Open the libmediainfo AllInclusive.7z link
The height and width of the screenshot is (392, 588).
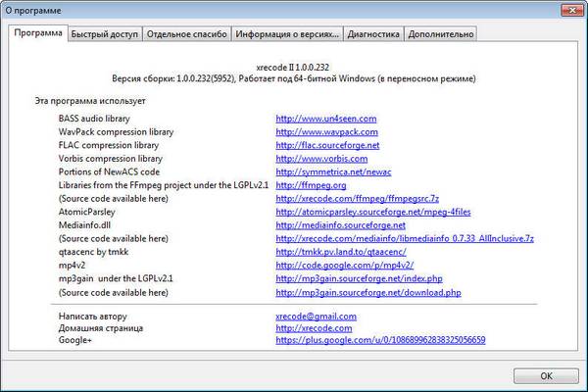point(405,238)
